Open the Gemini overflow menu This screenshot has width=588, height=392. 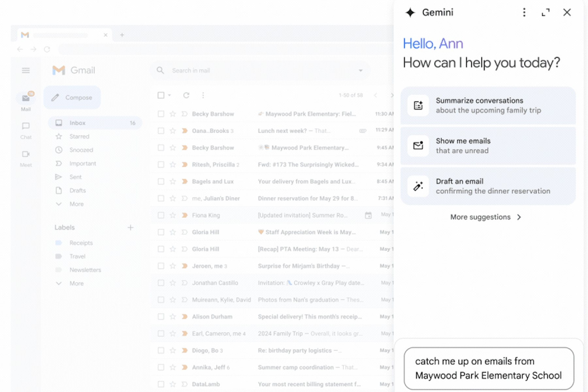click(524, 12)
